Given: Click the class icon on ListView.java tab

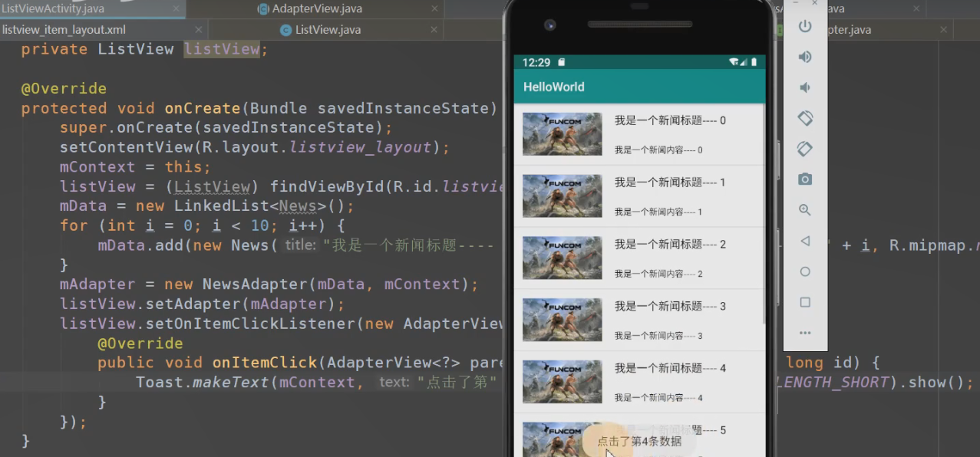Looking at the screenshot, I should click(285, 31).
